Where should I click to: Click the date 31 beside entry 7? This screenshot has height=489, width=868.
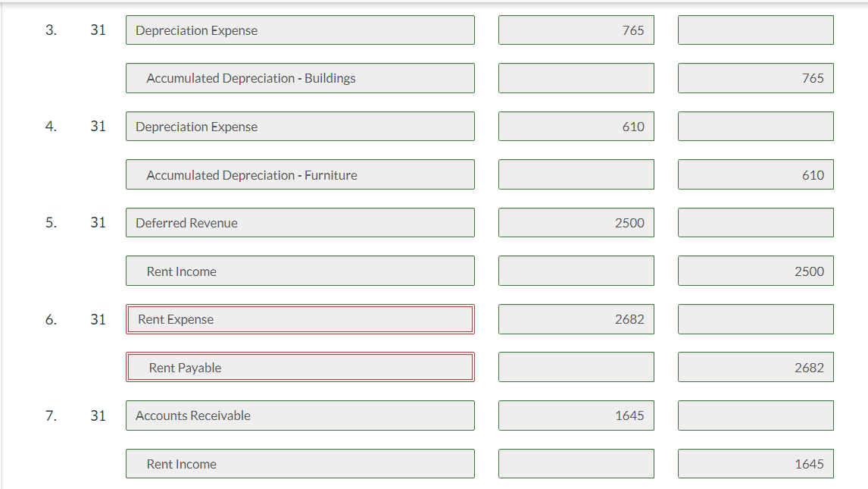click(x=98, y=415)
